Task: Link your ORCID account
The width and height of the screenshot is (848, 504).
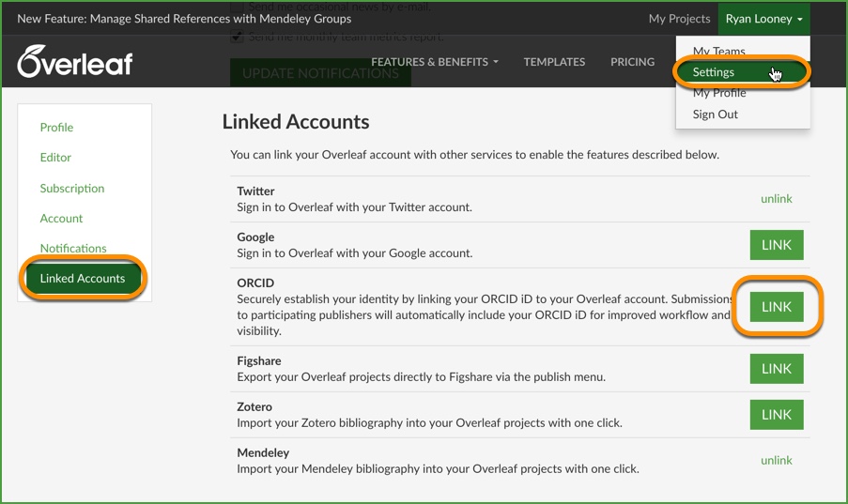Action: pyautogui.click(x=777, y=307)
